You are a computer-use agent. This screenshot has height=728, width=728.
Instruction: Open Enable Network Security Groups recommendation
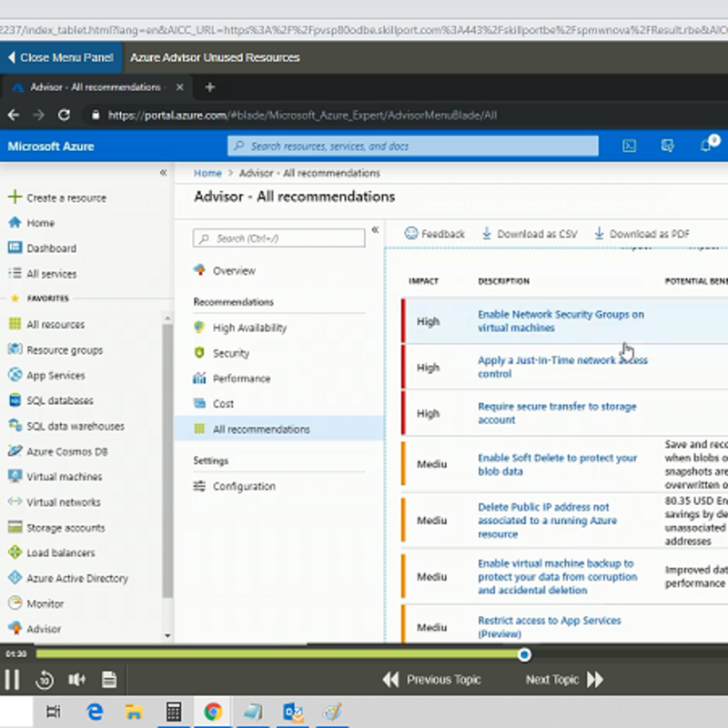point(561,321)
